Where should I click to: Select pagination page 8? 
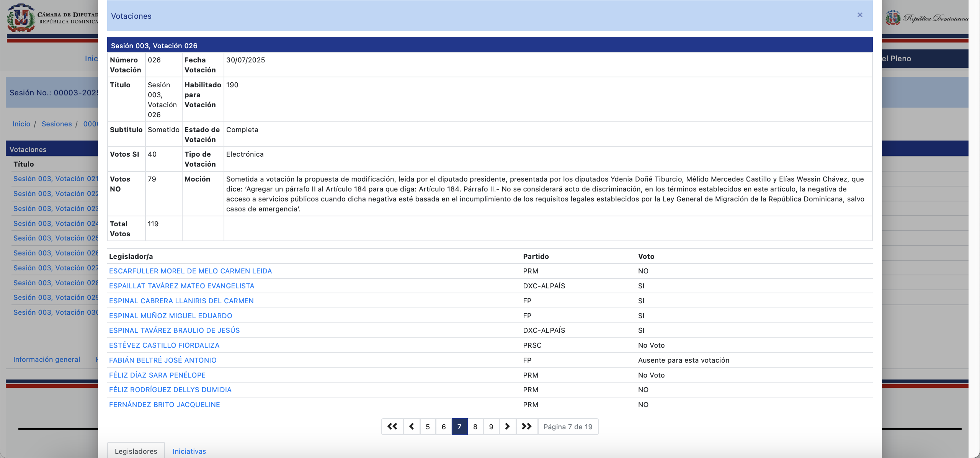[475, 427]
